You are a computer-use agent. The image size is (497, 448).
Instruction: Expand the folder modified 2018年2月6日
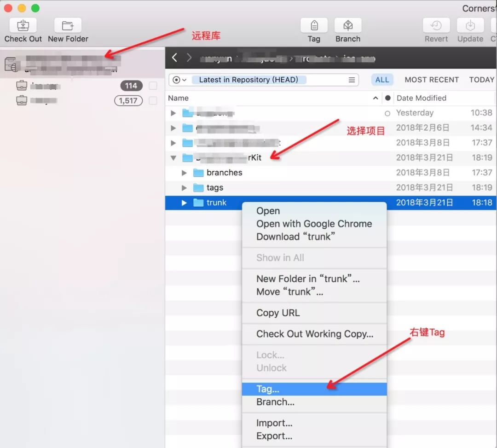click(x=173, y=128)
